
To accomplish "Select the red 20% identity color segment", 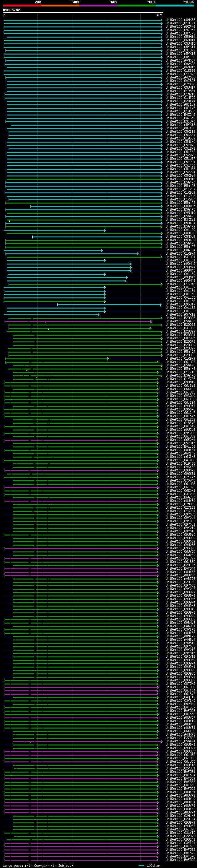I will click(x=22, y=6).
